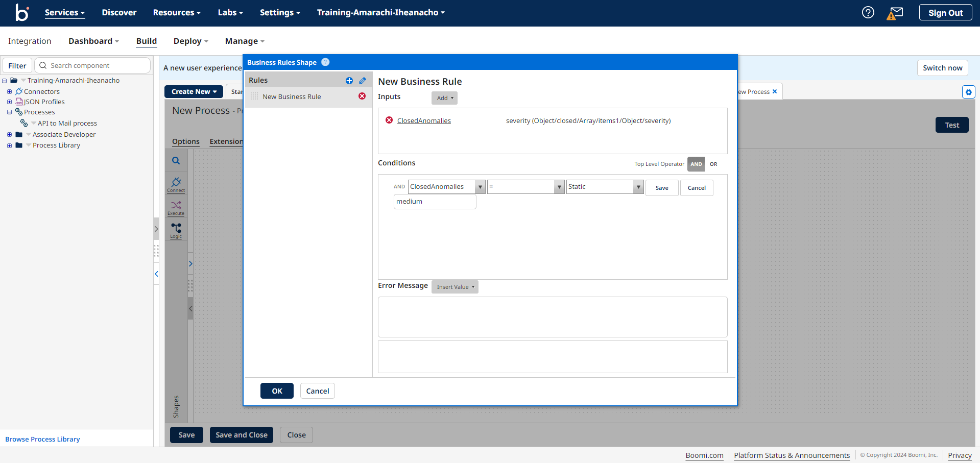
Task: Open the Create New dropdown
Action: pos(194,91)
